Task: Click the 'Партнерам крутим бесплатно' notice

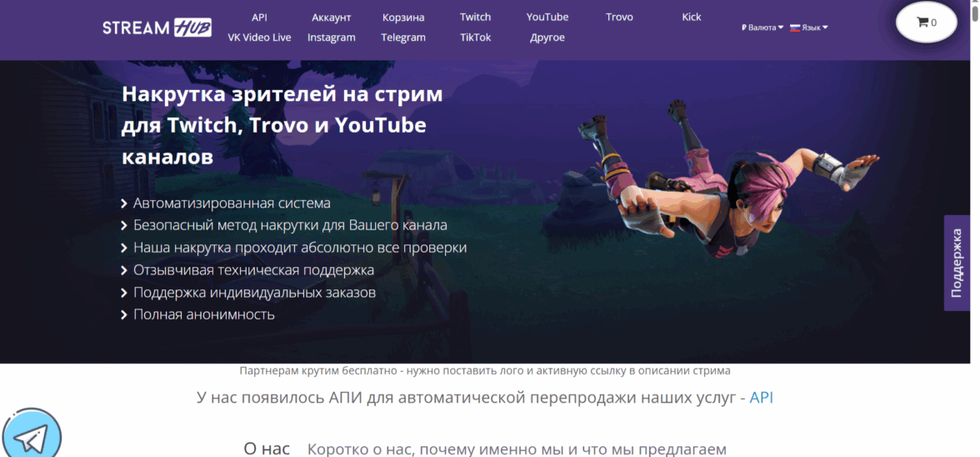Action: coord(485,371)
